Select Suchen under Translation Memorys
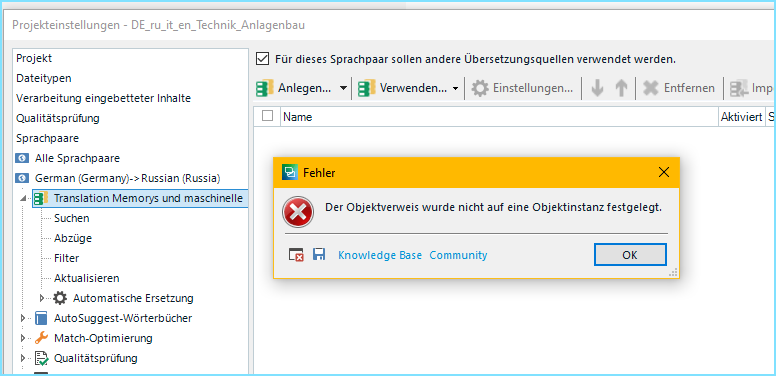 coord(71,218)
